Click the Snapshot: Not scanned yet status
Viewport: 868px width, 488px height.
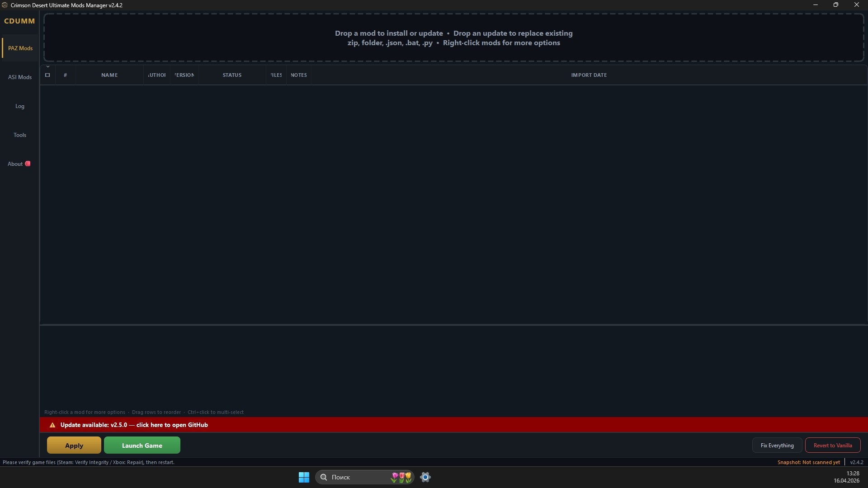(x=809, y=462)
